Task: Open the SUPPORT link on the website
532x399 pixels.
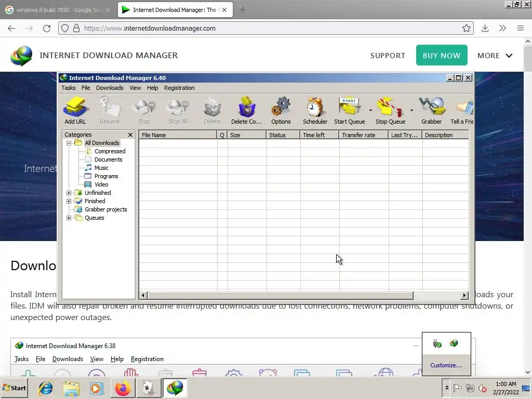Action: coord(388,56)
